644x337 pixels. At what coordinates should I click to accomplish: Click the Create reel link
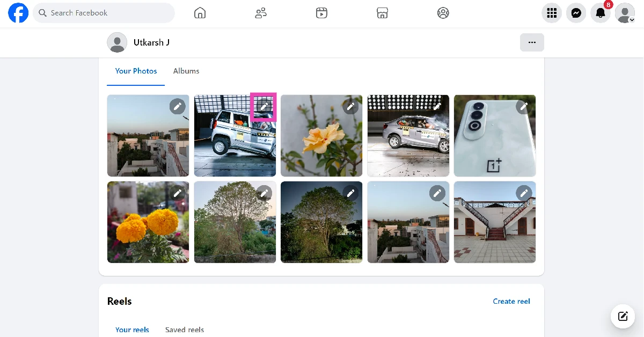(x=511, y=301)
